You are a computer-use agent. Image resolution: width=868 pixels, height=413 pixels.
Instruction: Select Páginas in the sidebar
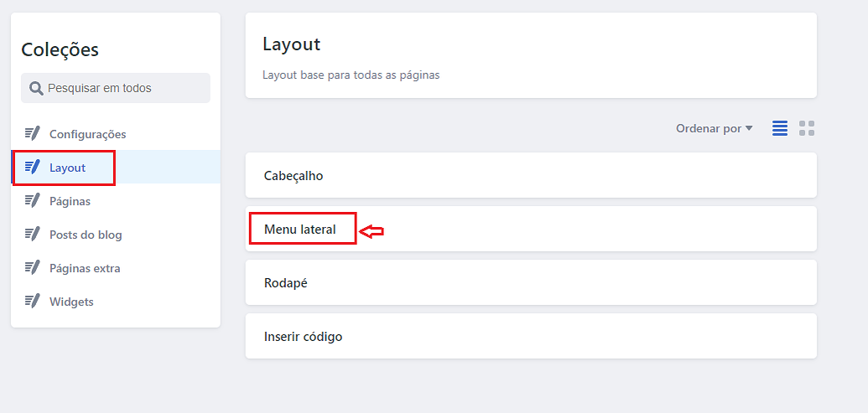click(70, 201)
